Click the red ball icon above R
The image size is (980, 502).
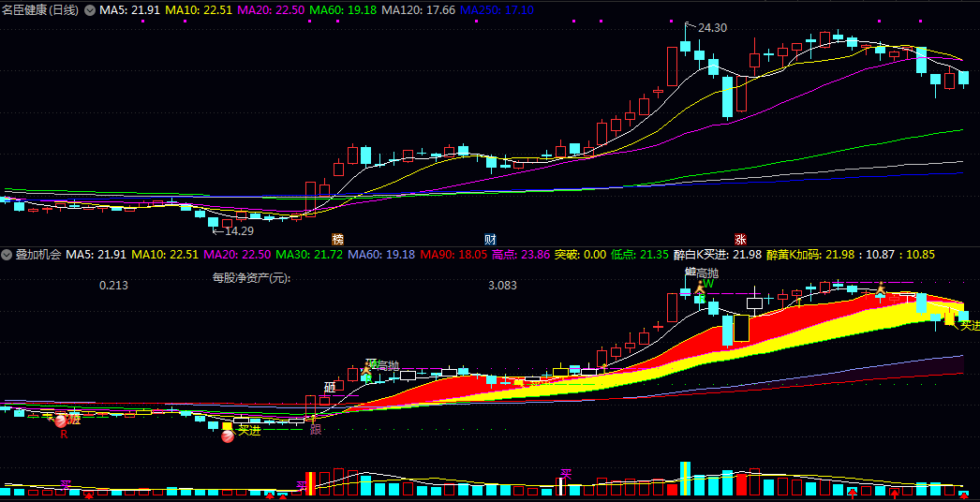tap(61, 421)
